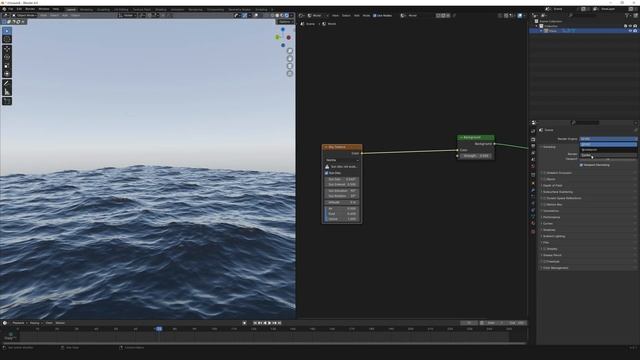This screenshot has width=640, height=360.
Task: Choose Cycles in render engine list
Action: click(x=608, y=155)
